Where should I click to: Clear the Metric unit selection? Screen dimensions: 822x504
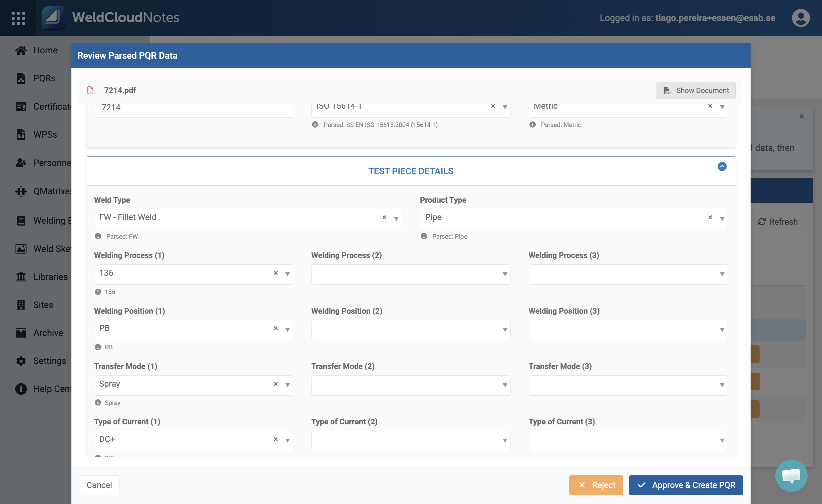[x=710, y=106]
